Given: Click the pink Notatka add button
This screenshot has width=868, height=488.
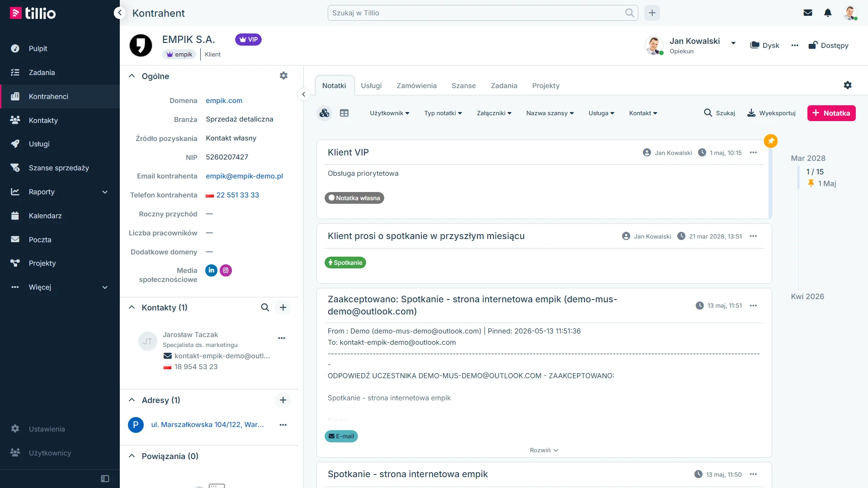Looking at the screenshot, I should (831, 113).
